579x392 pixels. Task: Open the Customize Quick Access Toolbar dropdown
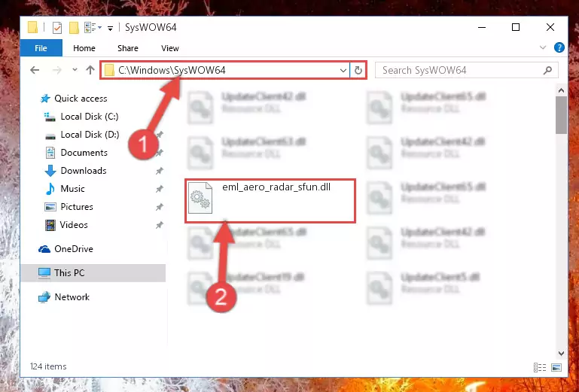[x=110, y=28]
